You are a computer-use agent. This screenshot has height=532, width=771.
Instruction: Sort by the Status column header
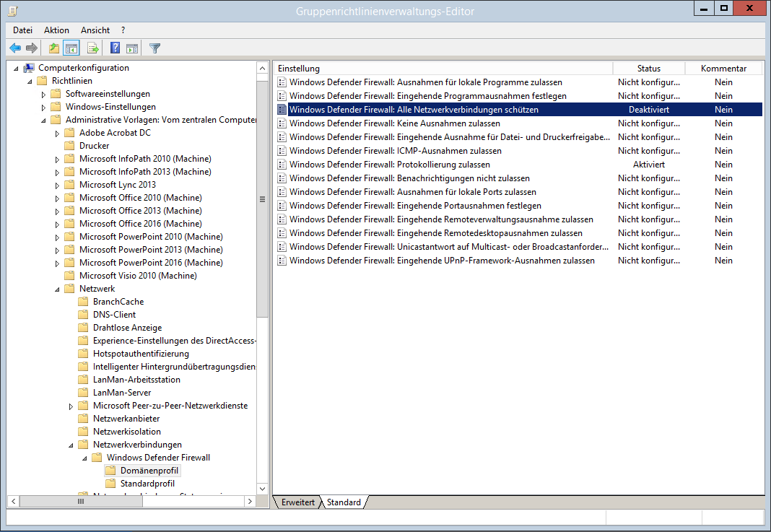[648, 69]
